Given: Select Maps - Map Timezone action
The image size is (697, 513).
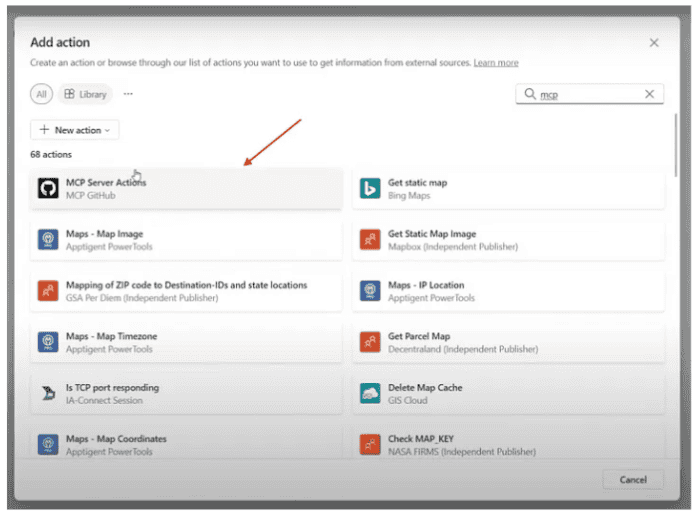Looking at the screenshot, I should coord(186,342).
